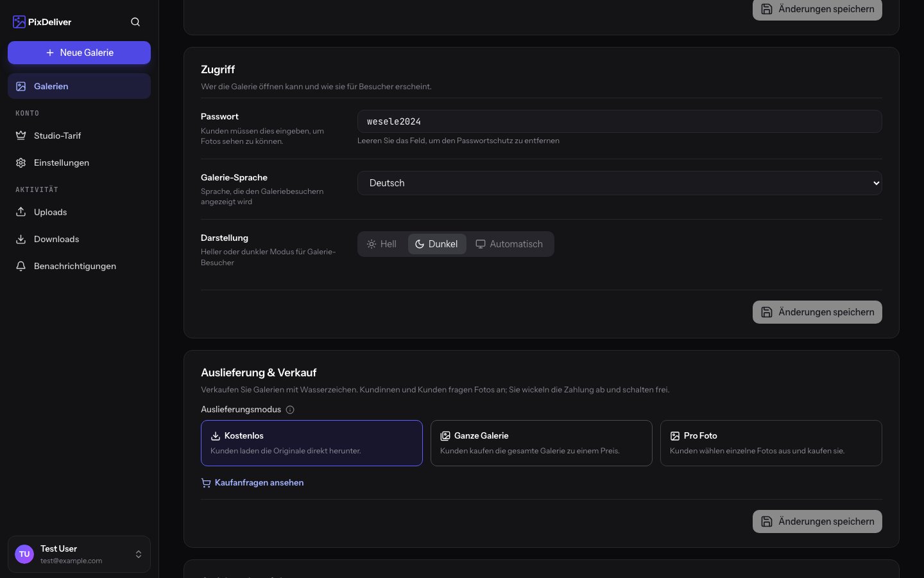Open Uploads in the sidebar
This screenshot has height=578, width=924.
pyautogui.click(x=79, y=212)
